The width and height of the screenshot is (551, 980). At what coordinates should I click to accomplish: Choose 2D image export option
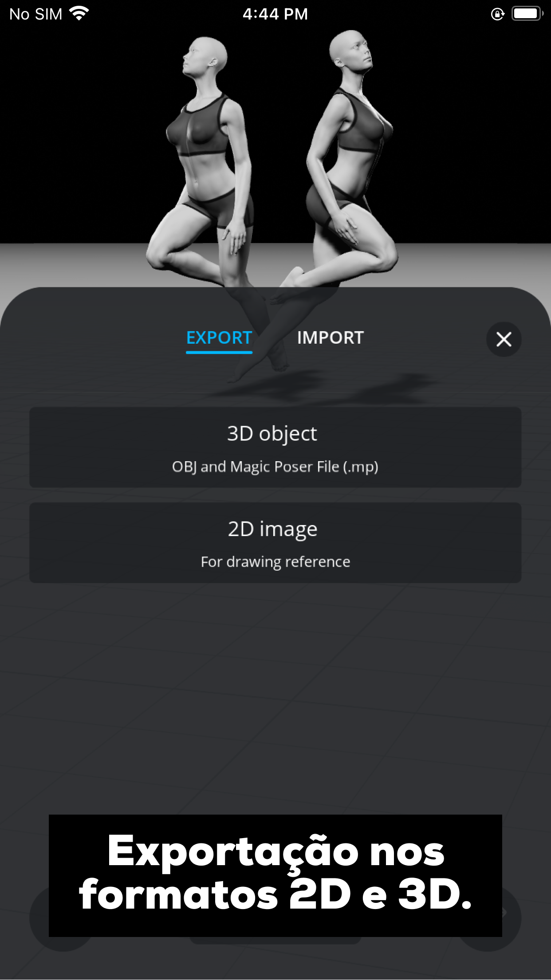[x=275, y=542]
